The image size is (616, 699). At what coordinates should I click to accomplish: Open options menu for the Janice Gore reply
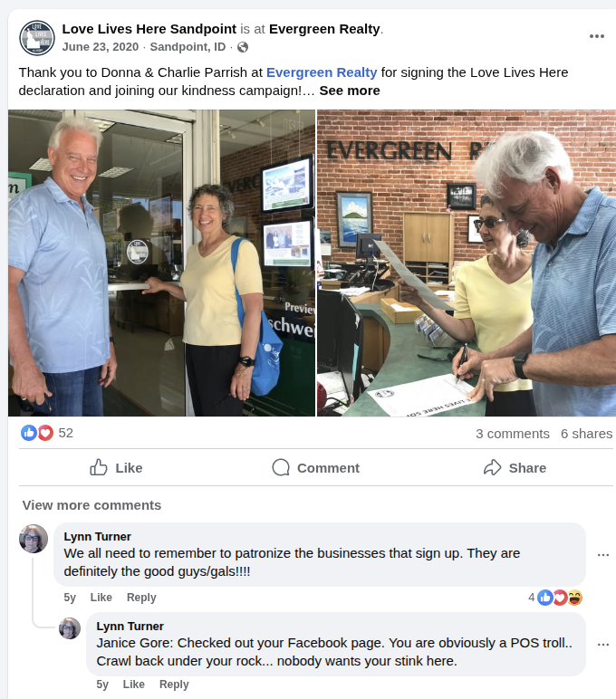click(x=603, y=645)
